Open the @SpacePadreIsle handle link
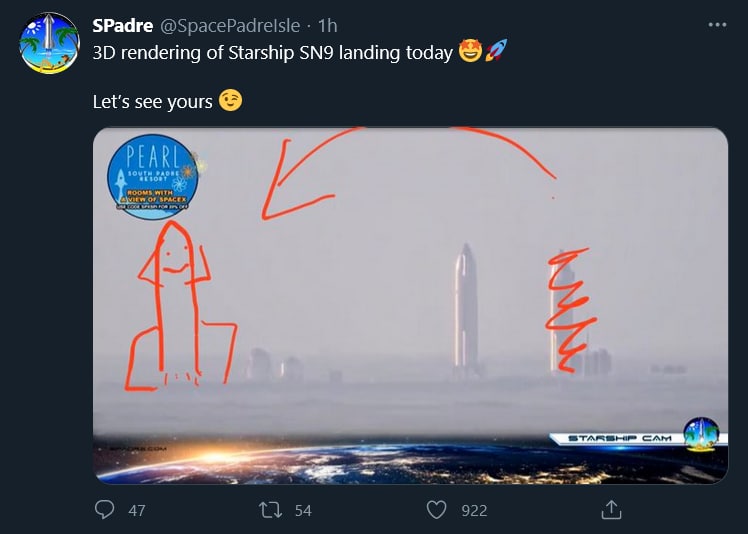 (230, 26)
